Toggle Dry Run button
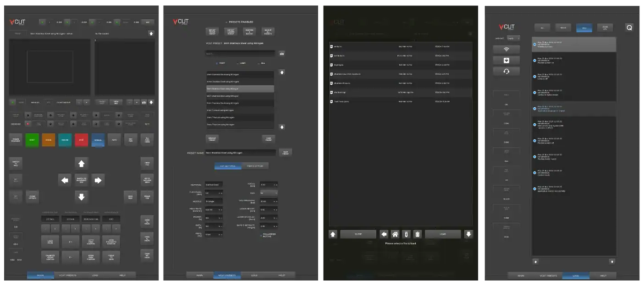 click(x=131, y=140)
